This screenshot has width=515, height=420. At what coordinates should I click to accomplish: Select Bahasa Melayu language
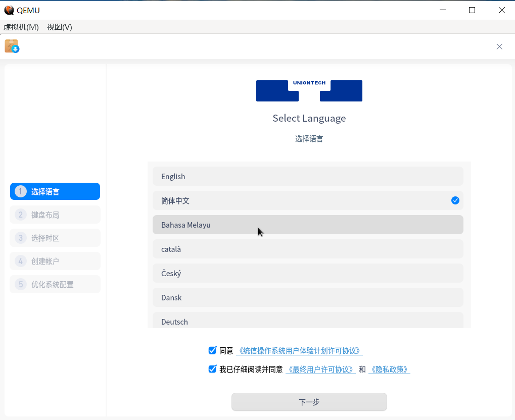click(x=308, y=225)
